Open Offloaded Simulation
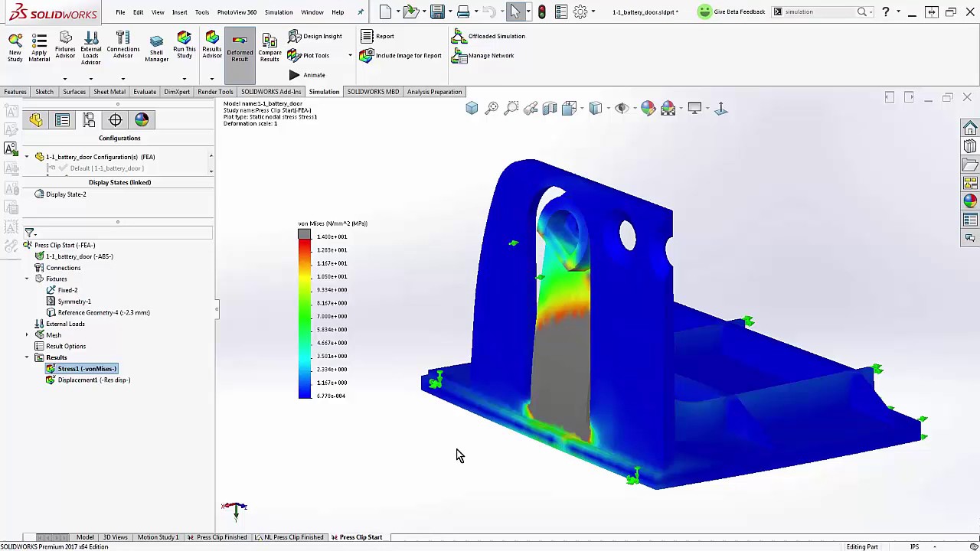The image size is (980, 551). (488, 36)
